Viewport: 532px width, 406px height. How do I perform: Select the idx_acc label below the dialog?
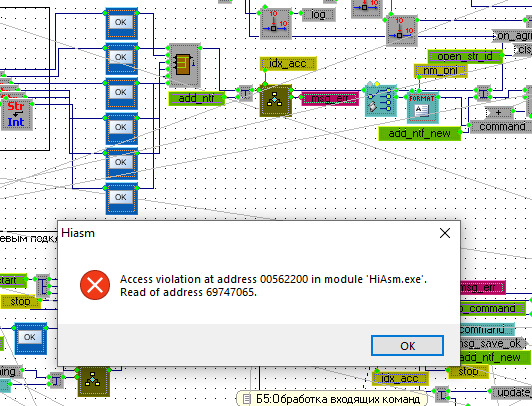tap(400, 378)
